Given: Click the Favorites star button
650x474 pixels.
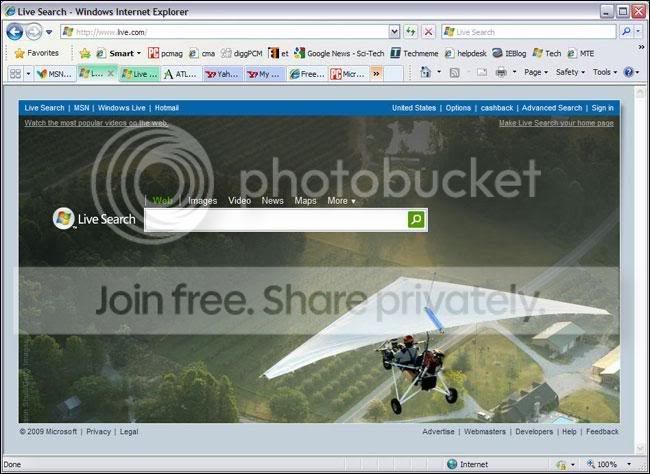Looking at the screenshot, I should pos(36,53).
